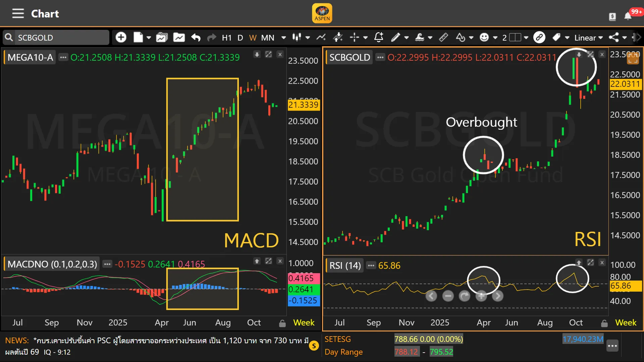Toggle the lock icon on MEGA10-A time axis
Screen dimensions: 644x362
(x=282, y=323)
